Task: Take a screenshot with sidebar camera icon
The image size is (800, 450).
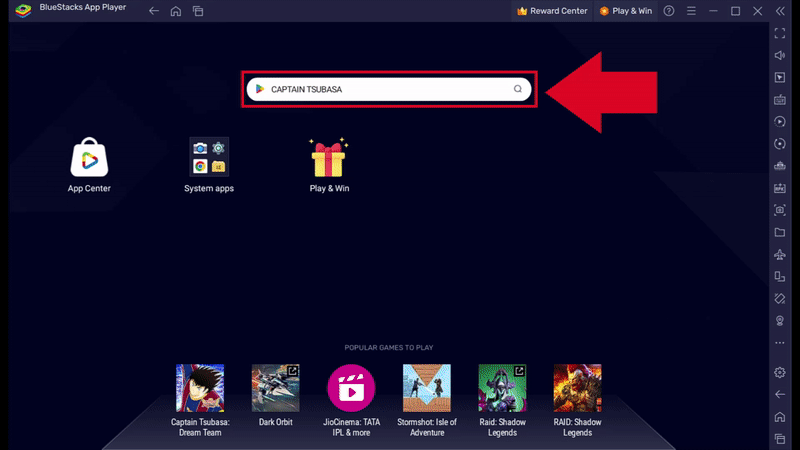Action: pos(780,210)
